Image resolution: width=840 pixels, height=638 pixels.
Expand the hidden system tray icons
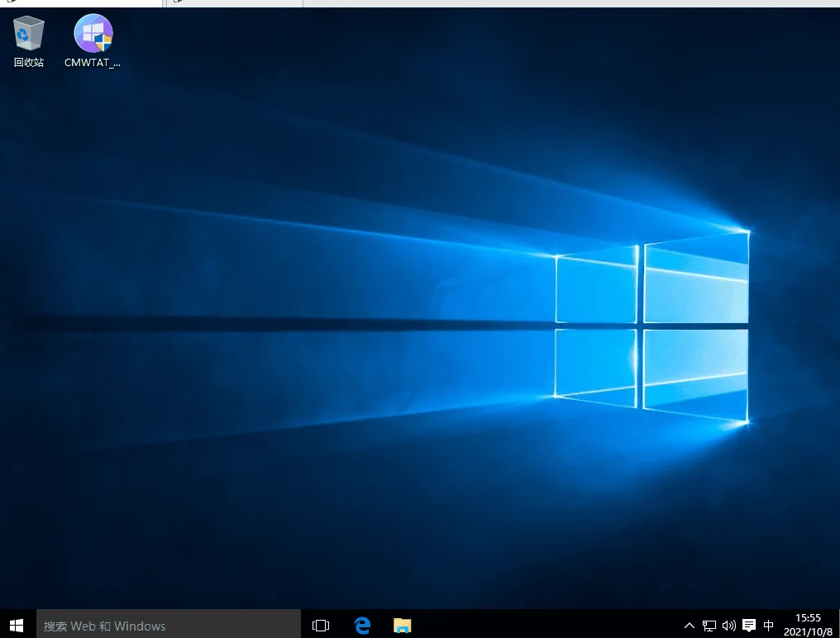pyautogui.click(x=690, y=625)
